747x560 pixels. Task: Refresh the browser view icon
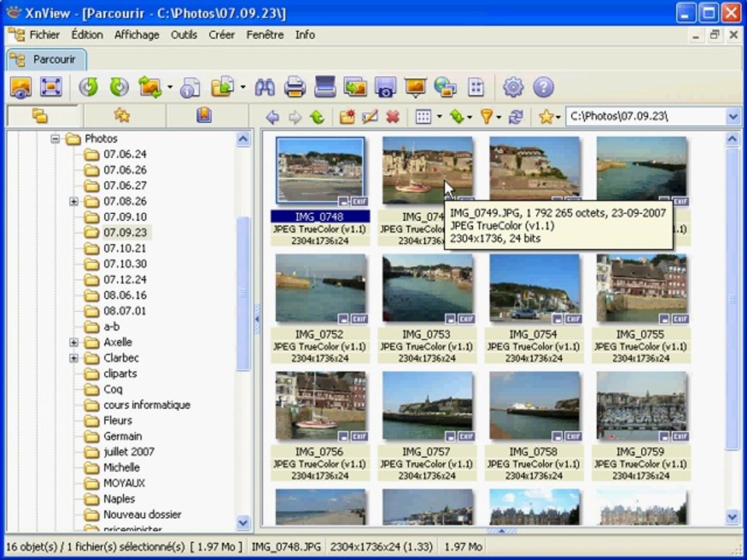[x=515, y=117]
